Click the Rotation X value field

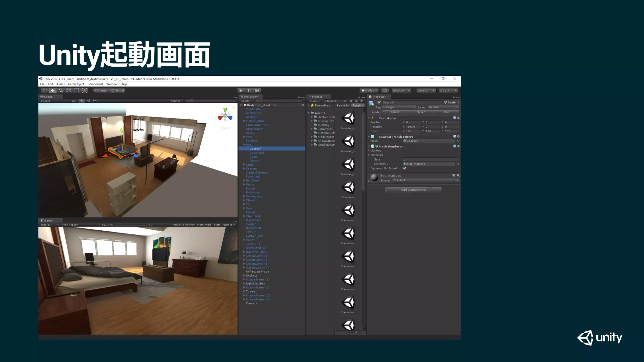[x=413, y=127]
